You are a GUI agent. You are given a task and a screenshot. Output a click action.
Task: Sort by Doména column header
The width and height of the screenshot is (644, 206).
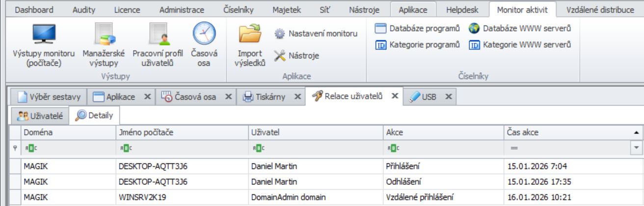click(68, 132)
